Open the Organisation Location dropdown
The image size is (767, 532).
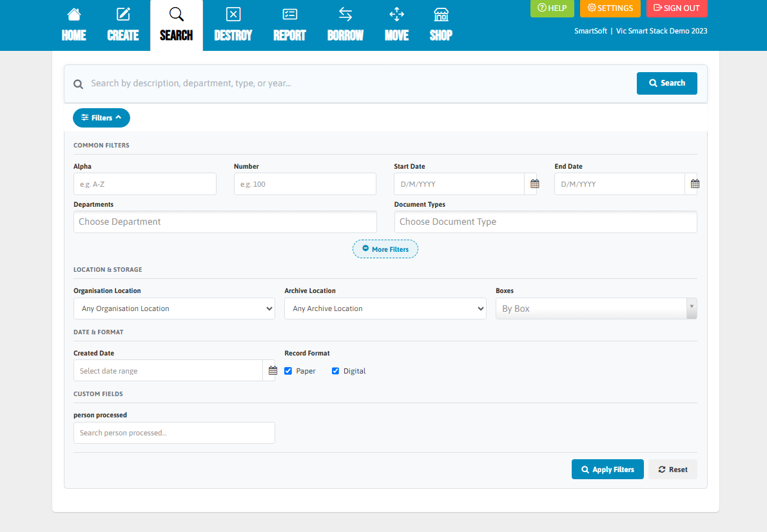pos(174,309)
